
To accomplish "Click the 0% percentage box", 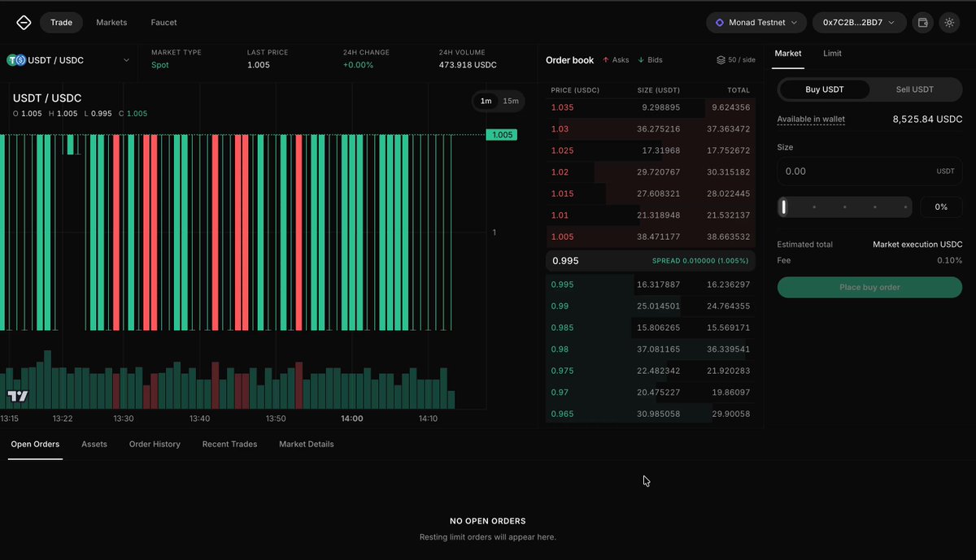I will pos(941,207).
